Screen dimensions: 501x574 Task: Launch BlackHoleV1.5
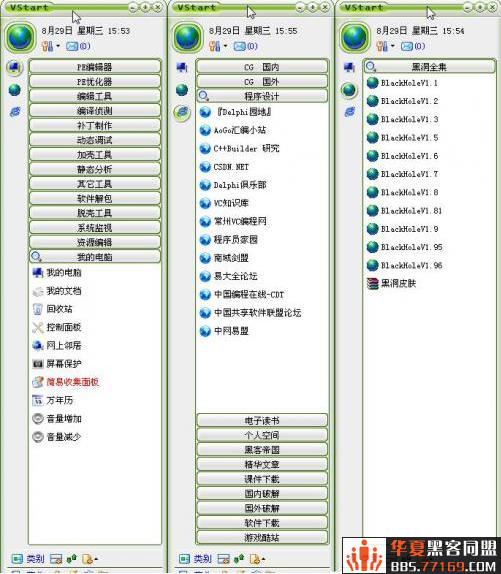pyautogui.click(x=402, y=138)
